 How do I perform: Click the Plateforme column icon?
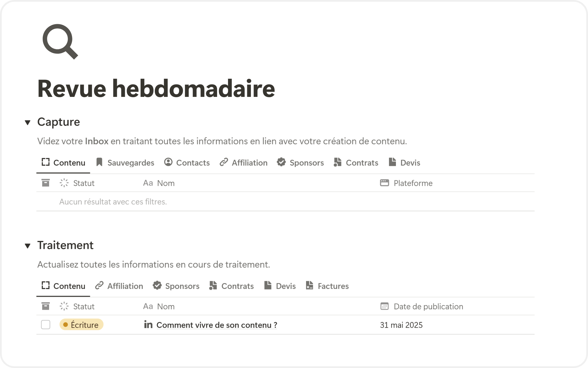[x=384, y=183]
